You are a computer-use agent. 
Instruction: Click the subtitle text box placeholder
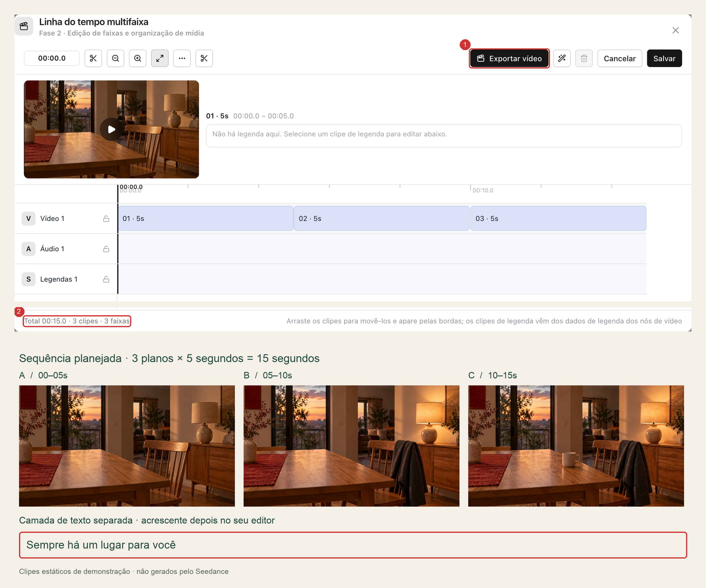click(444, 136)
